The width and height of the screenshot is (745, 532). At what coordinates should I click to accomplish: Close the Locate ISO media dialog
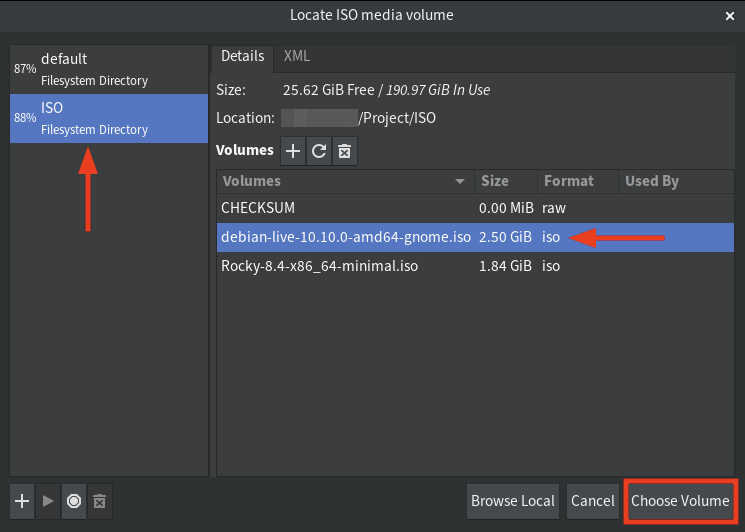tap(729, 15)
